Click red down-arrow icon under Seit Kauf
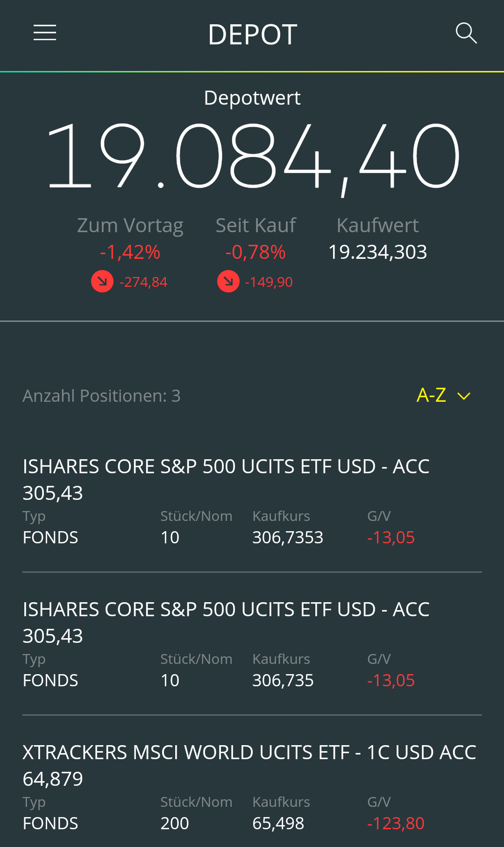The height and width of the screenshot is (847, 504). coord(228,281)
